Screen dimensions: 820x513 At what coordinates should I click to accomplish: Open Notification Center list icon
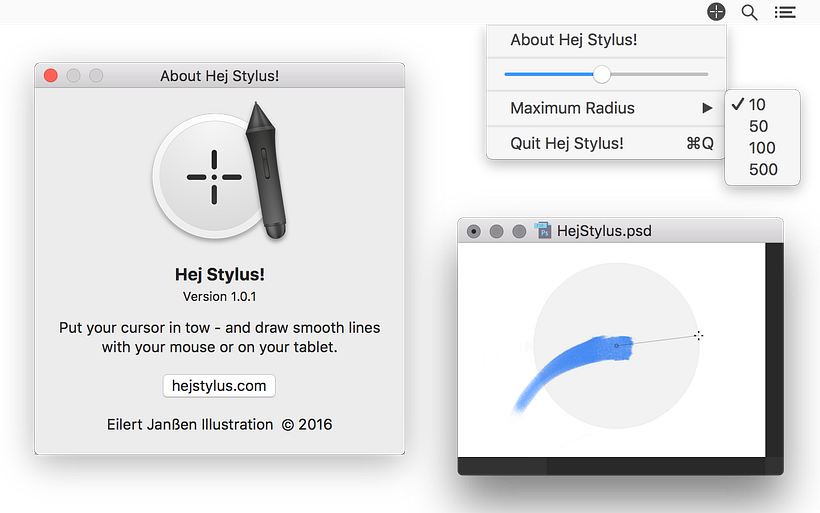[785, 12]
